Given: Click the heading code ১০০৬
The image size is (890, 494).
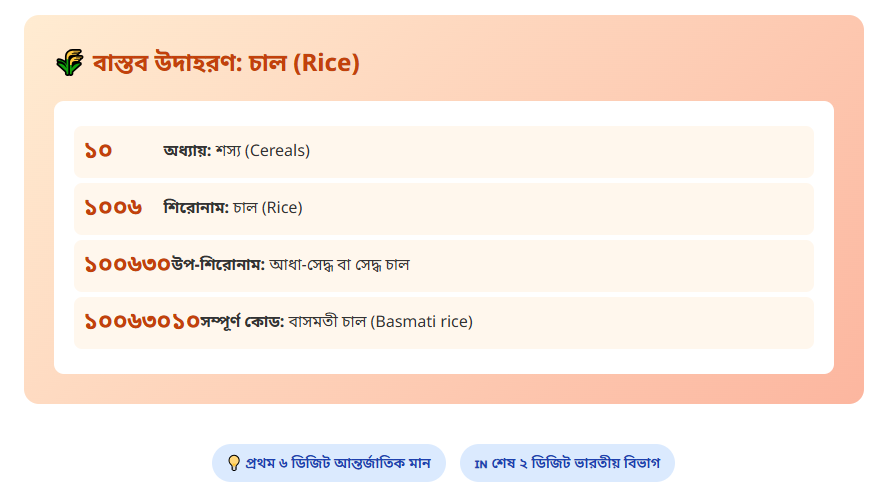Looking at the screenshot, I should click(x=113, y=208).
